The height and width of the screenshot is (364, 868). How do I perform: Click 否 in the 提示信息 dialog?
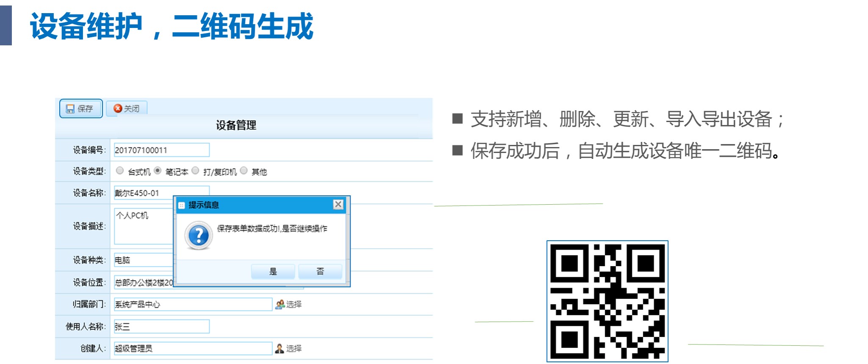(320, 271)
